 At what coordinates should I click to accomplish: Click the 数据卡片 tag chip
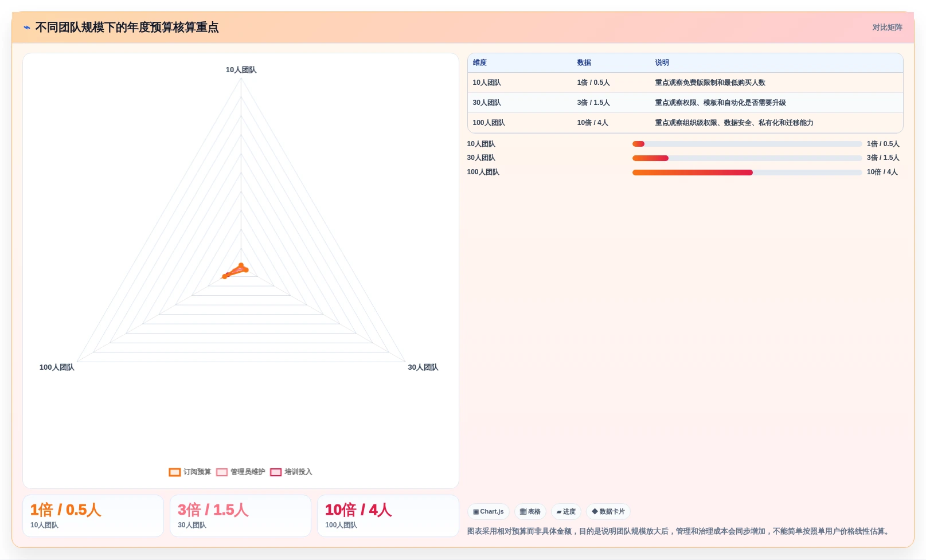tap(608, 512)
